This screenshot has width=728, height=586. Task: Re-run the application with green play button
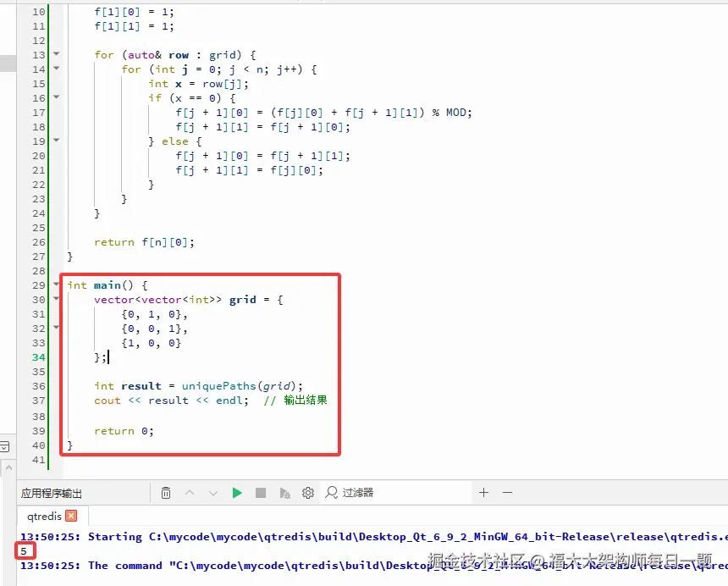237,493
